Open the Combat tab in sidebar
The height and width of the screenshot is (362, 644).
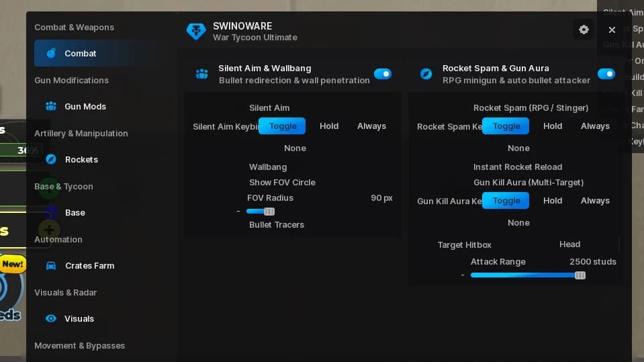99,54
